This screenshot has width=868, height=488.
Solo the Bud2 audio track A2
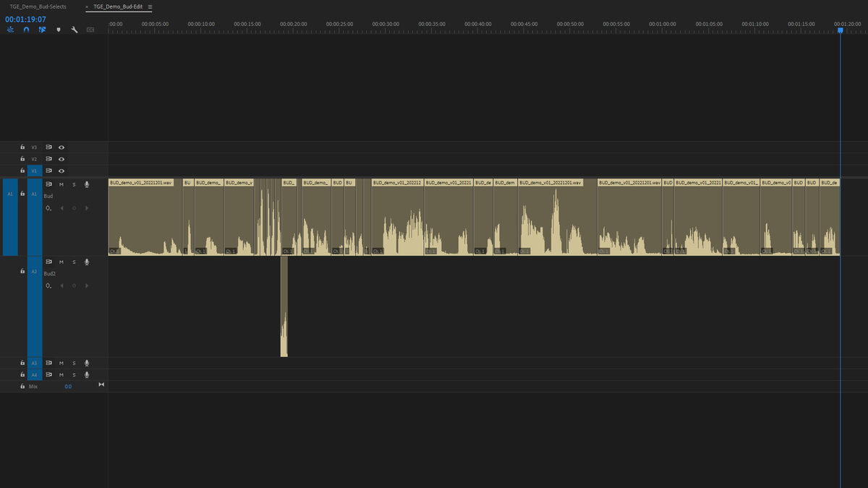pyautogui.click(x=74, y=262)
